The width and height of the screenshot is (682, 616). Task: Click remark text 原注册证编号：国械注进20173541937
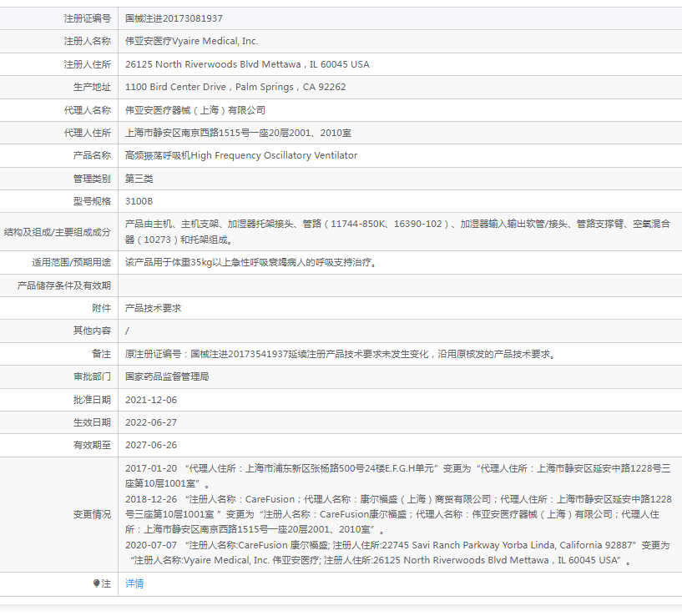[x=340, y=354]
